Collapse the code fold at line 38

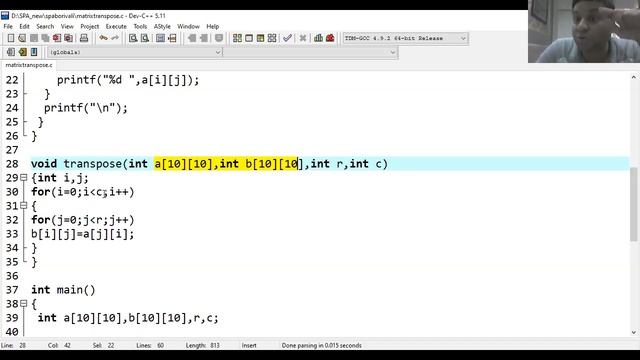[x=24, y=304]
